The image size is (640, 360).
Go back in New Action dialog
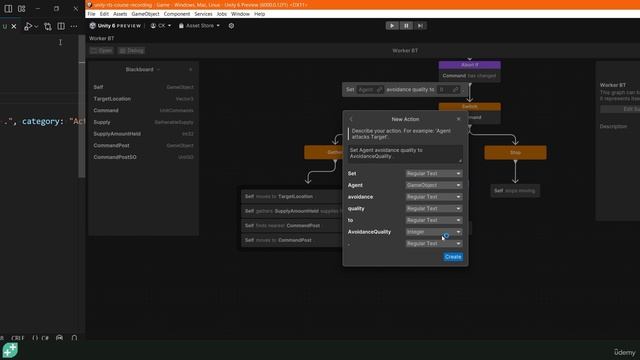pos(351,119)
